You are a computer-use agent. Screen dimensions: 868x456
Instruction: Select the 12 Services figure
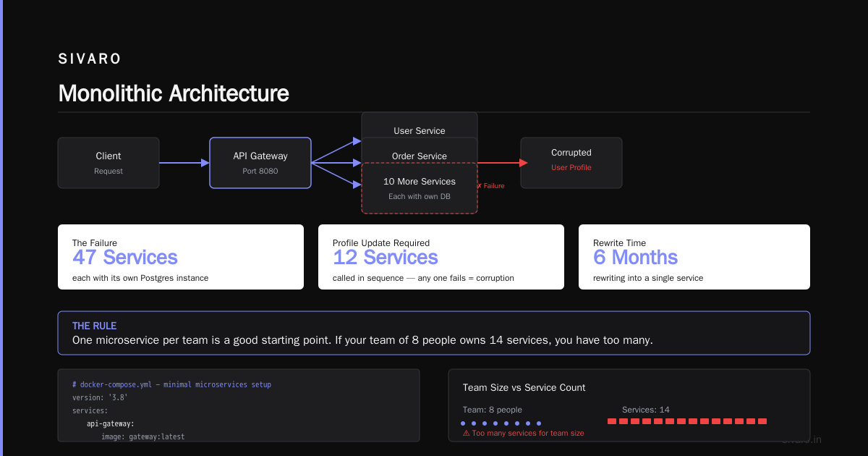pos(386,258)
